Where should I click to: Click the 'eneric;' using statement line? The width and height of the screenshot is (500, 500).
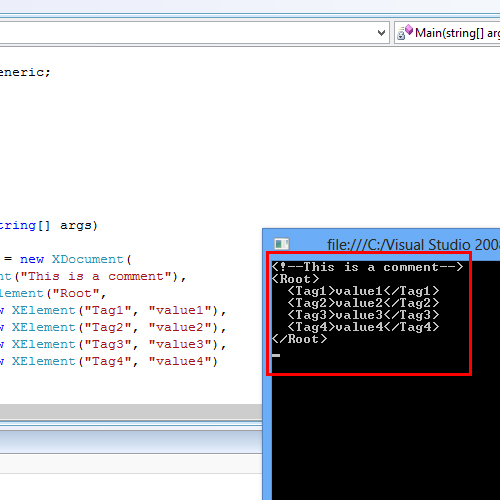point(25,72)
